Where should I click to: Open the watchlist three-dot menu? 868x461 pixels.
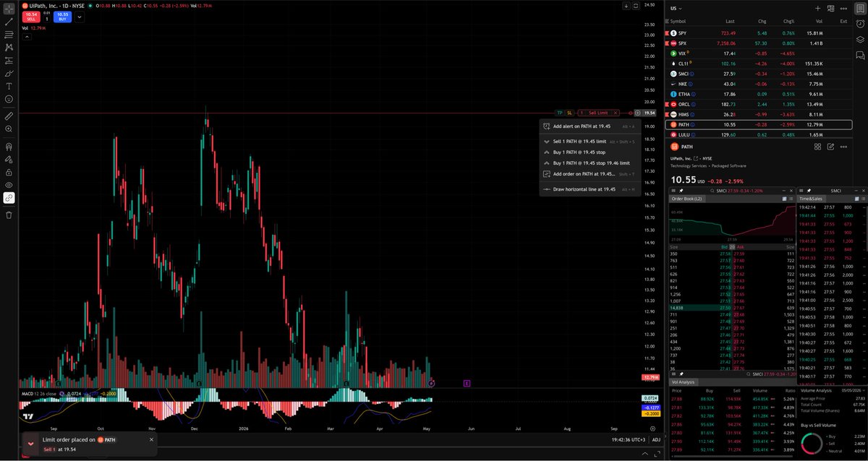pyautogui.click(x=843, y=9)
